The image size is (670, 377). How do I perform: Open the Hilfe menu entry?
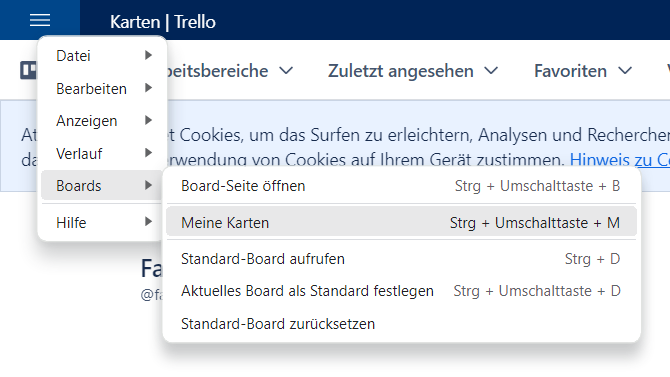tap(102, 222)
